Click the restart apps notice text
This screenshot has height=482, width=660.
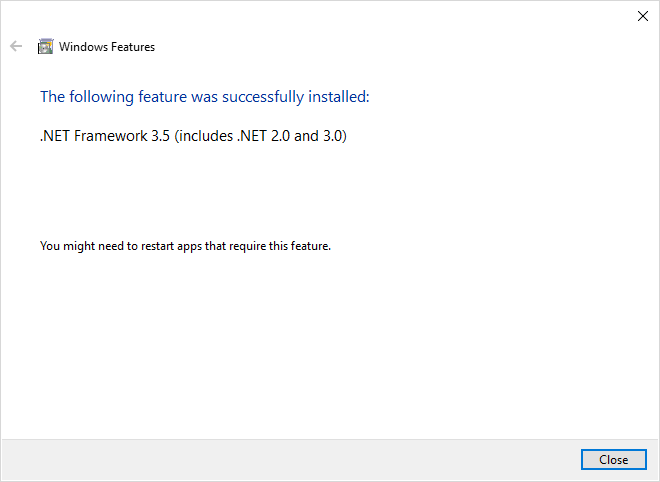(x=186, y=246)
